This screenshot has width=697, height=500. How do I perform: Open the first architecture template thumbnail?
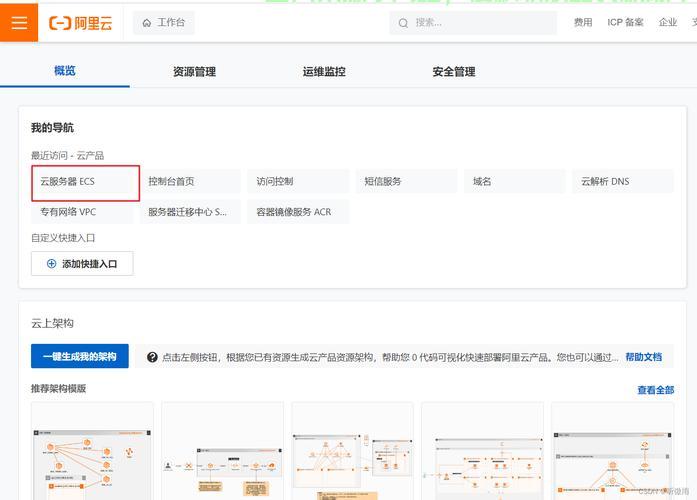click(x=92, y=451)
